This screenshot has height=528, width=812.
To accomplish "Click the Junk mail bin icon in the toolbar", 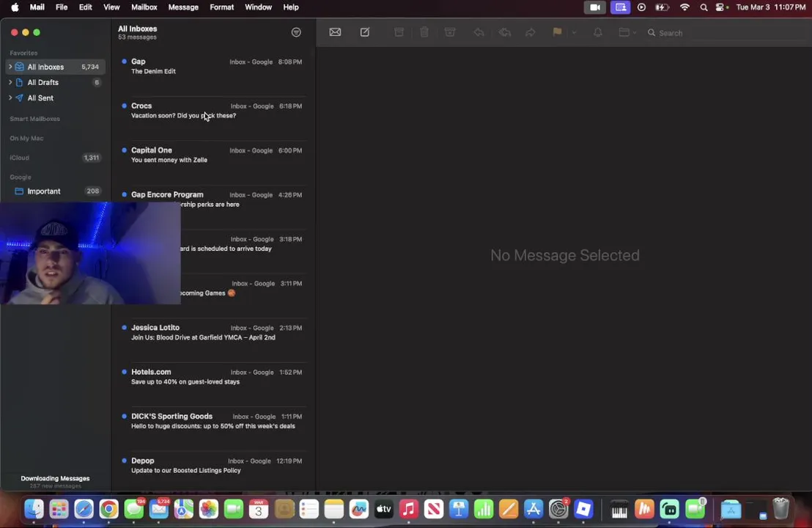I will (450, 32).
